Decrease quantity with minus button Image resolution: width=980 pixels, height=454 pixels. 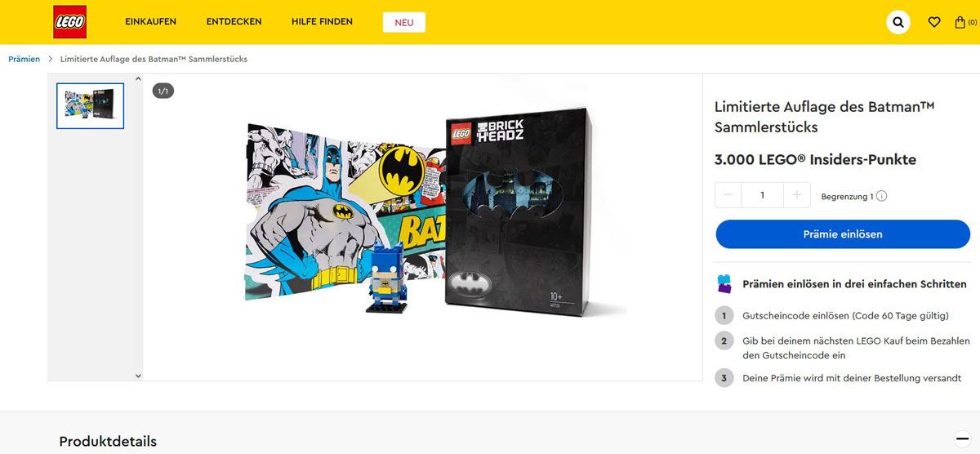click(x=728, y=195)
